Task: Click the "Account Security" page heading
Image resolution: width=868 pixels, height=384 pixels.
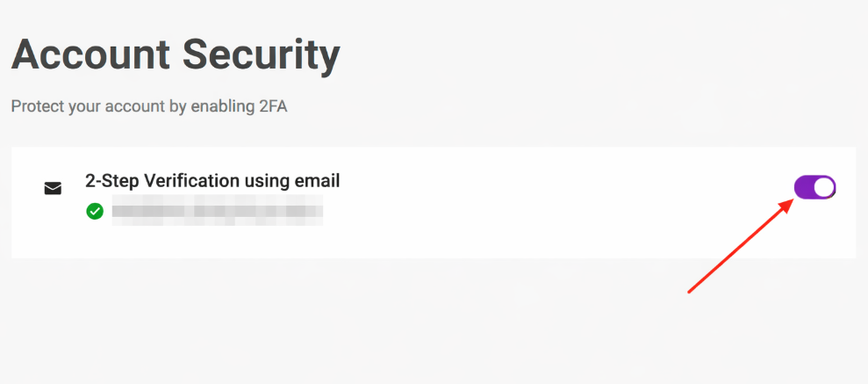Action: (176, 55)
